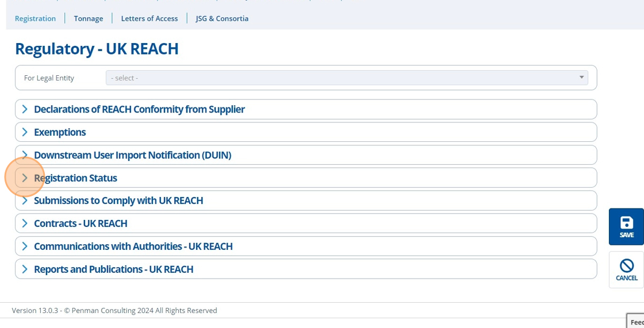Open Contracts - UK REACH section title
Viewport: 644px width, 328px height.
[x=80, y=223]
